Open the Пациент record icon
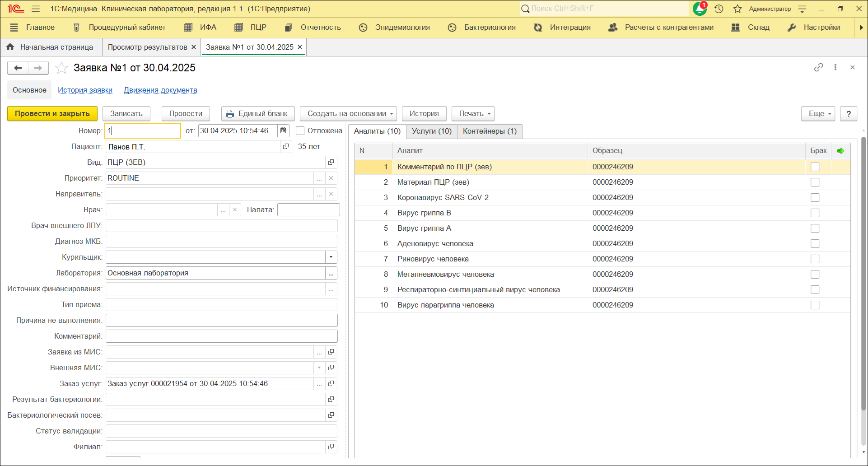Screen dimensions: 868x466 click(x=286, y=147)
